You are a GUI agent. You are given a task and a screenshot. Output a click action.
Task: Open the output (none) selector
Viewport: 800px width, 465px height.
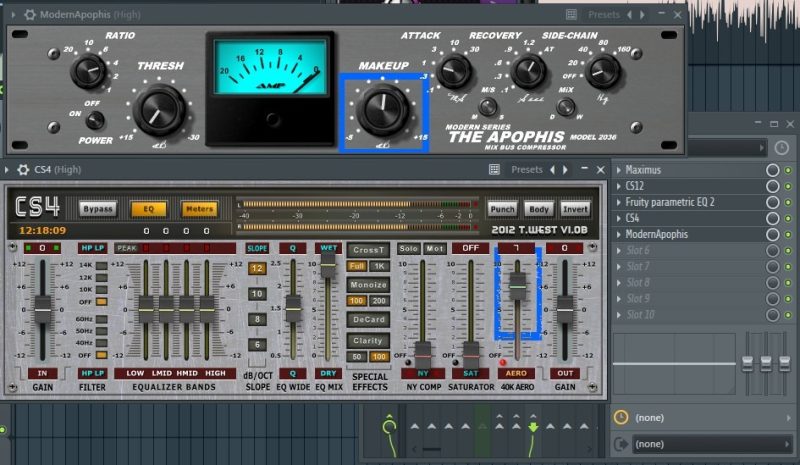click(x=713, y=444)
